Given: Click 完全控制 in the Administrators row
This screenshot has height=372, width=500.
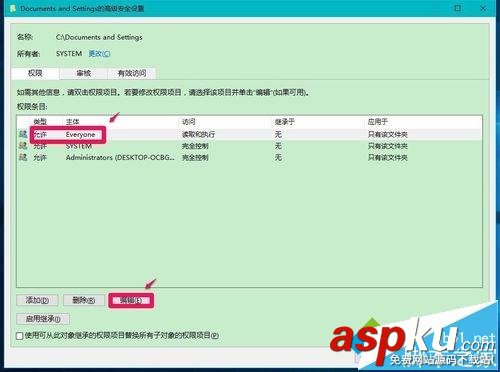Looking at the screenshot, I should (x=195, y=157).
